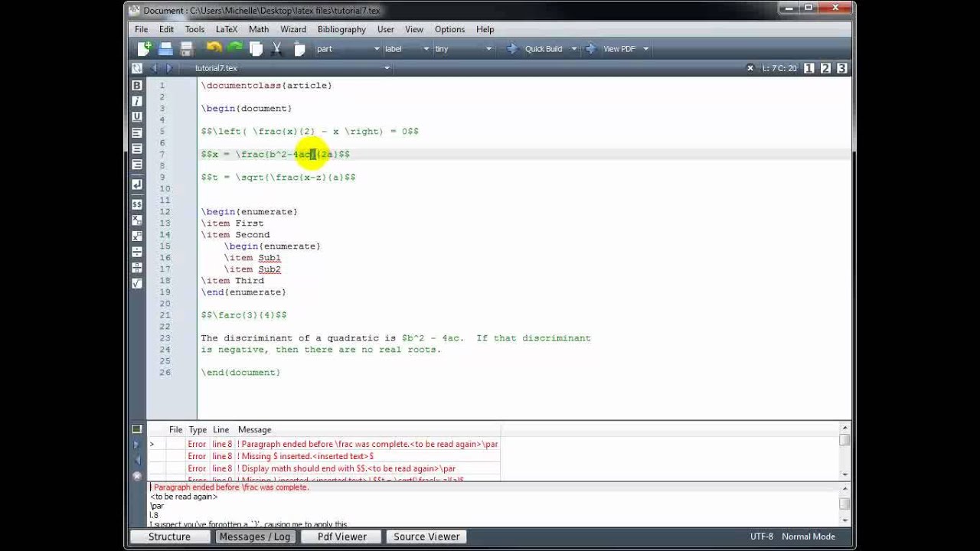Close tutorial7.tex with the X icon
Viewport: 980px width, 551px height.
pos(750,68)
